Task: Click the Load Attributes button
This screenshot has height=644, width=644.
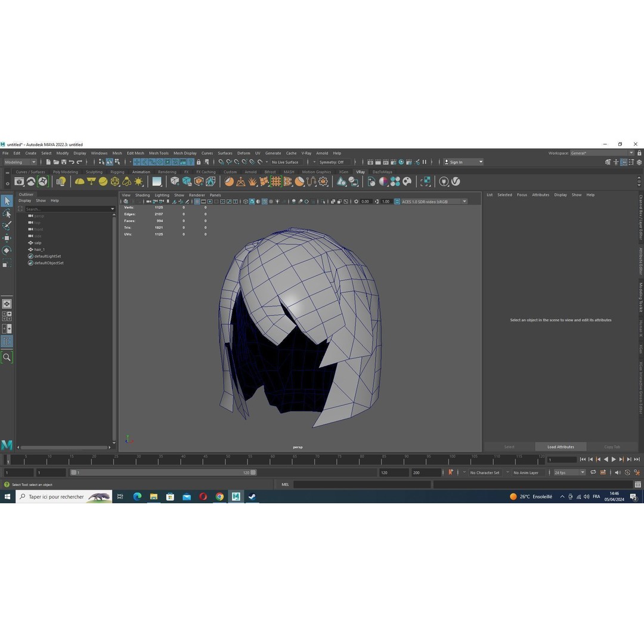Action: point(561,447)
